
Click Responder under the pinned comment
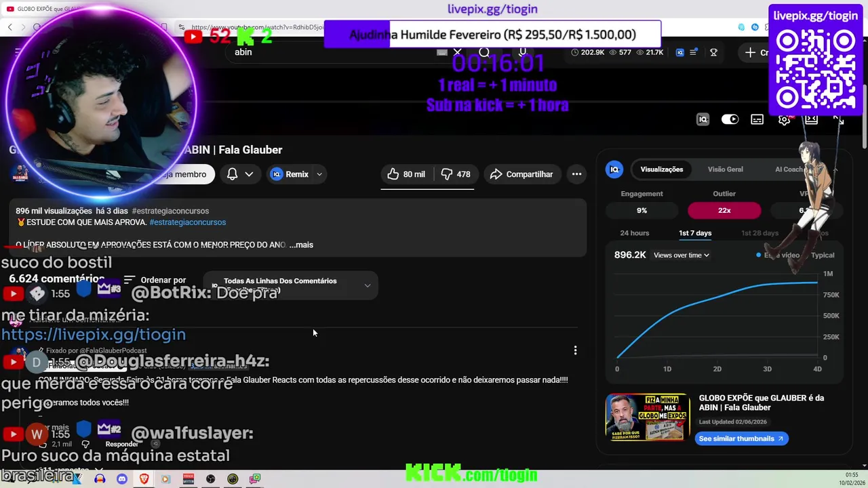pos(122,444)
